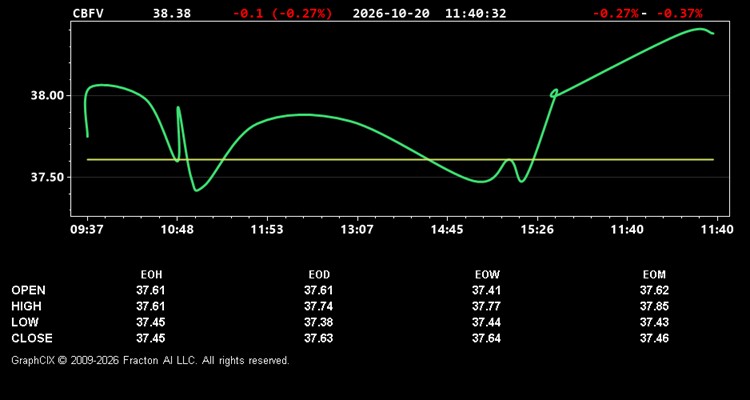750x400 pixels.
Task: Click the EOH column header
Action: pyautogui.click(x=151, y=275)
